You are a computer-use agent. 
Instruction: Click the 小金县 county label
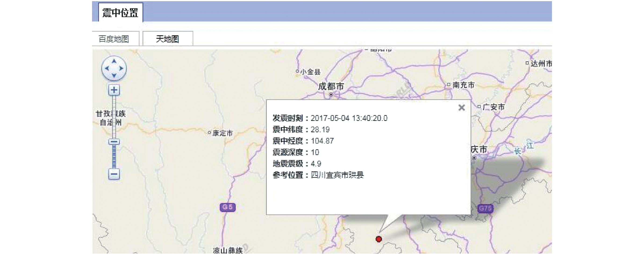311,72
